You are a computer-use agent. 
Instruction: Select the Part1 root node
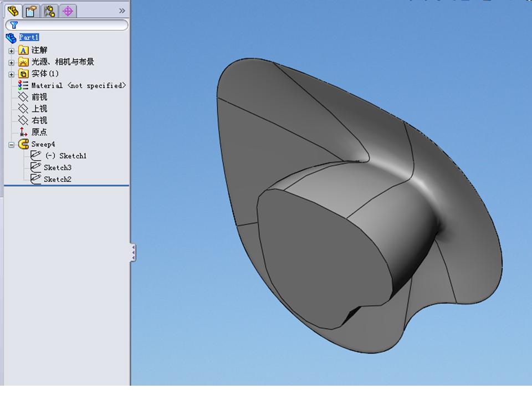pyautogui.click(x=29, y=37)
